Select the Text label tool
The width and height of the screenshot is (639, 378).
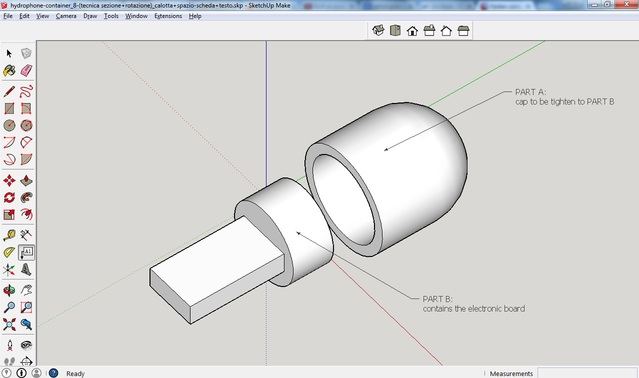pos(26,253)
